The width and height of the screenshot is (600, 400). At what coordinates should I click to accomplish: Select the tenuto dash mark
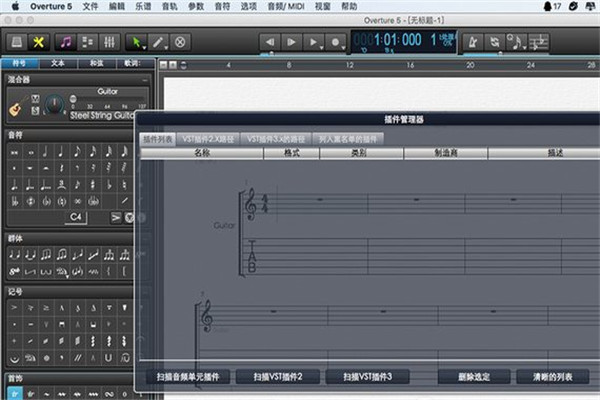(30, 325)
